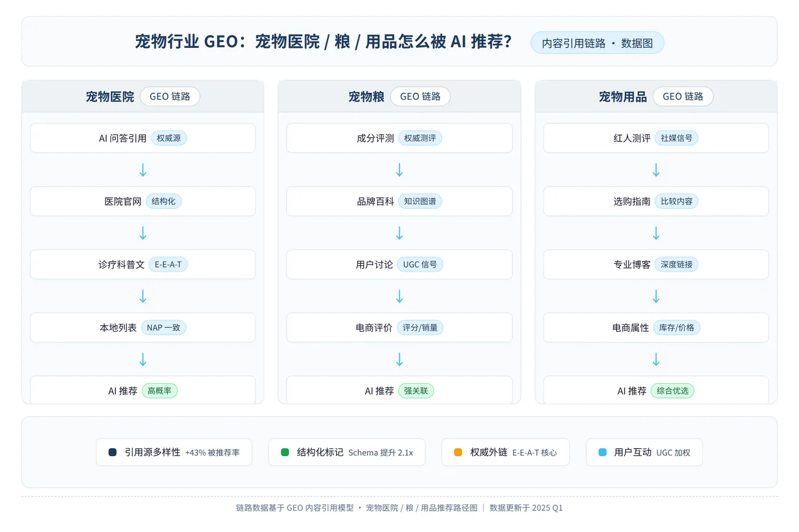Click the green 强关联 tag
Screen dimensions: 799x532
coord(416,391)
